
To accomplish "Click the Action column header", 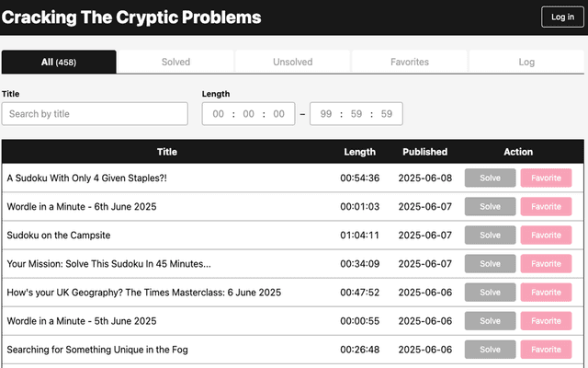I will pyautogui.click(x=518, y=152).
